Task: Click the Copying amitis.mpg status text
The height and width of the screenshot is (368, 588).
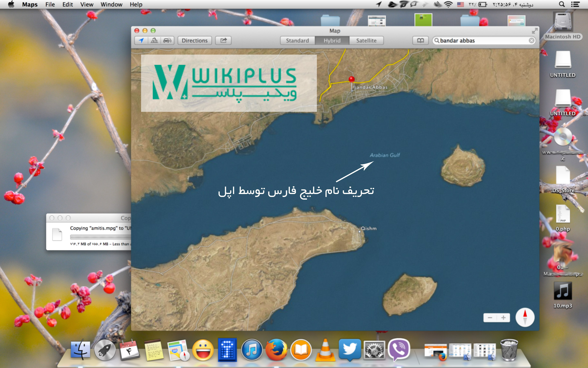Action: click(x=101, y=228)
